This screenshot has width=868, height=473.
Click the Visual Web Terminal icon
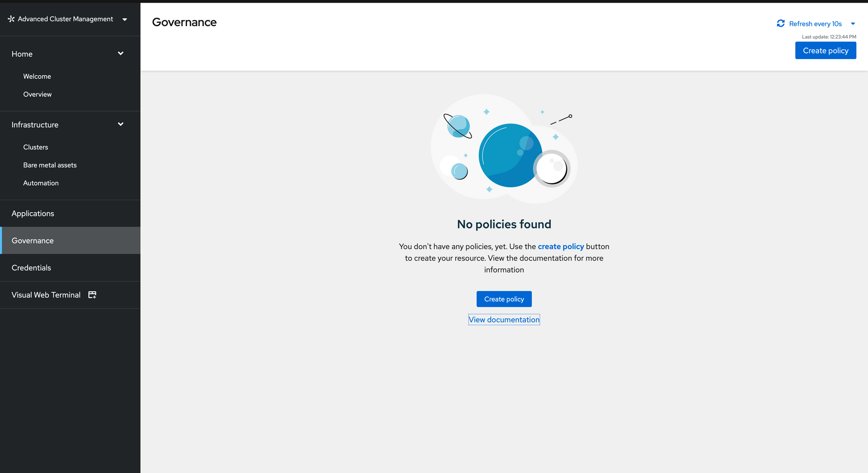pos(92,295)
